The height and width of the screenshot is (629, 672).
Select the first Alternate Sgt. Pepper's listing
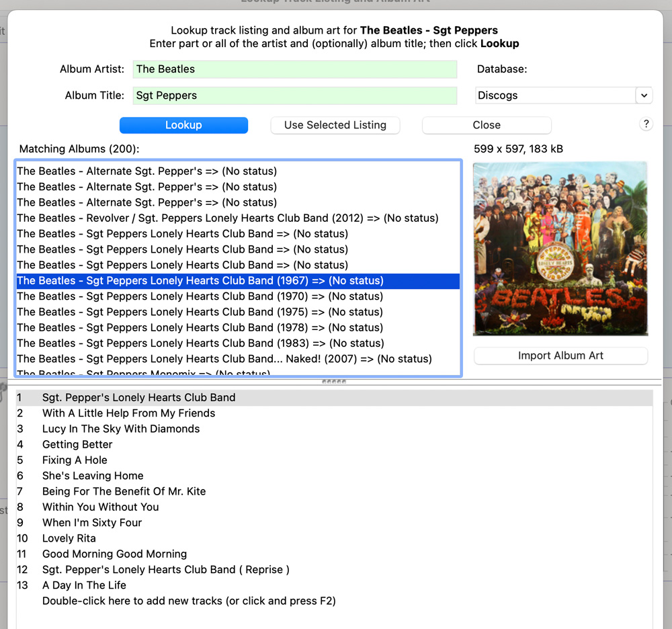[146, 171]
